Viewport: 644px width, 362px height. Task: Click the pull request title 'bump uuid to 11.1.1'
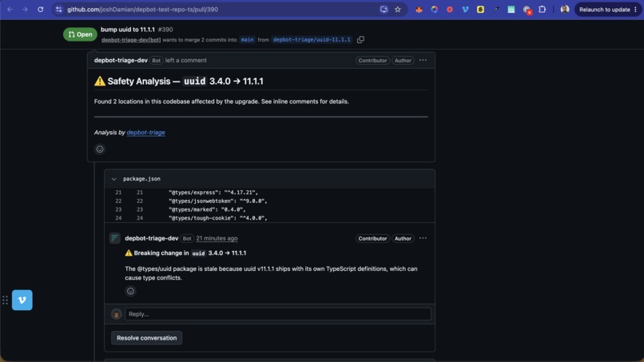coord(128,30)
